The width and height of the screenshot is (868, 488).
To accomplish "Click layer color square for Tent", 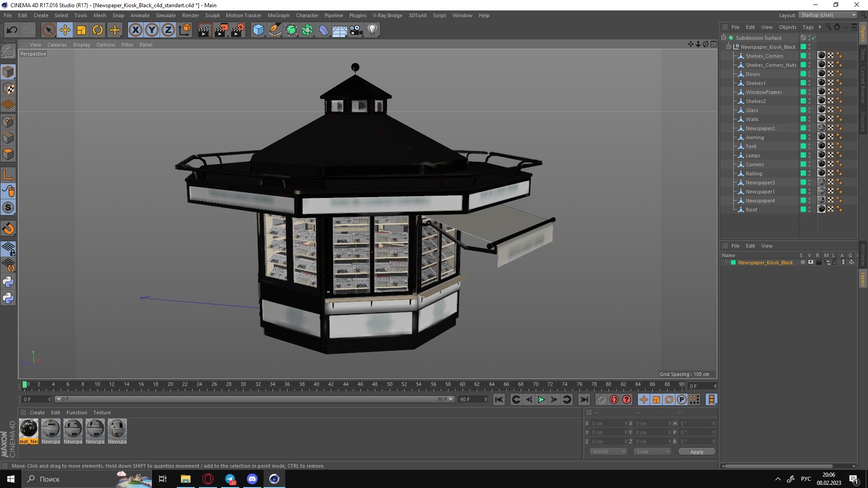I will (803, 146).
